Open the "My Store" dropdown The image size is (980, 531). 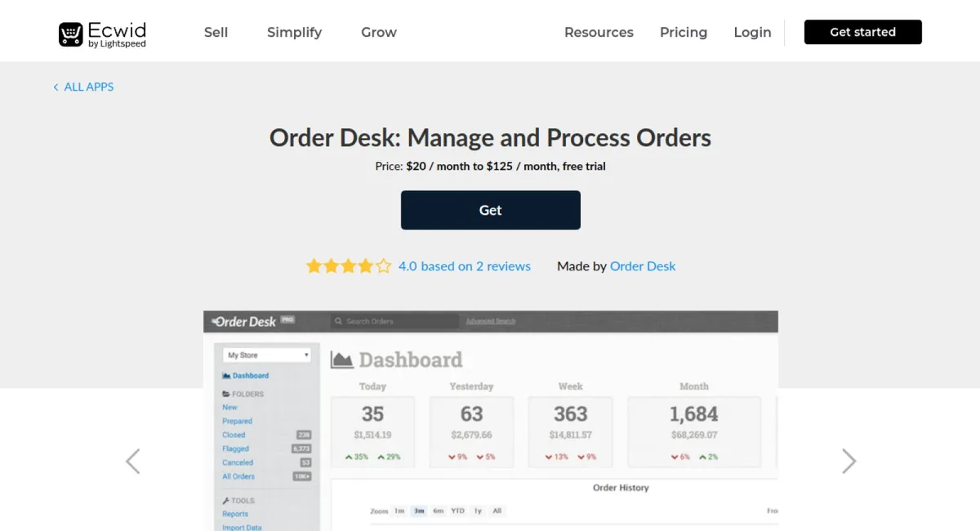coord(265,355)
